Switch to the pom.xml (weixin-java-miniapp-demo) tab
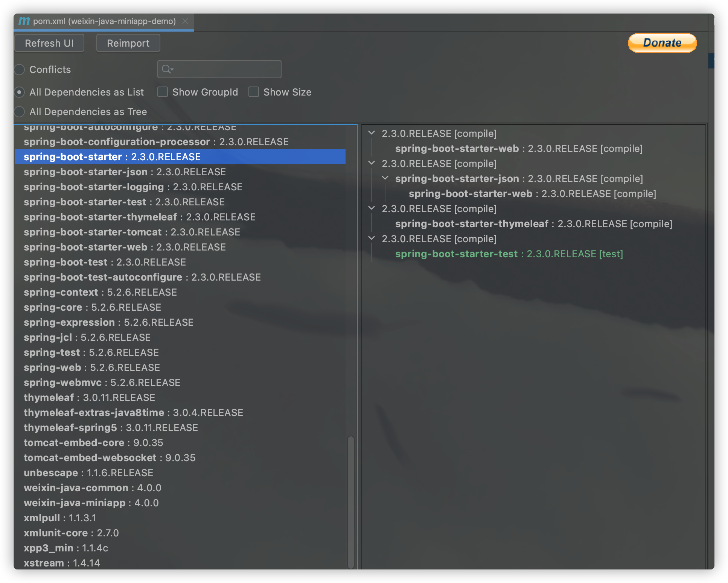Image resolution: width=728 pixels, height=583 pixels. [x=104, y=21]
